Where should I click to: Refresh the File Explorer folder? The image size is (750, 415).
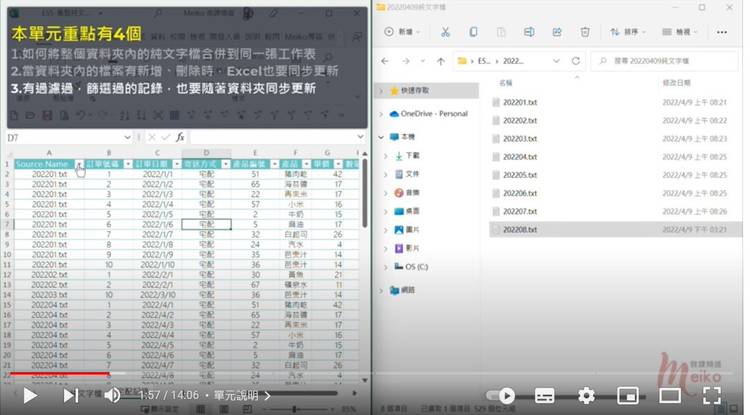(x=576, y=61)
